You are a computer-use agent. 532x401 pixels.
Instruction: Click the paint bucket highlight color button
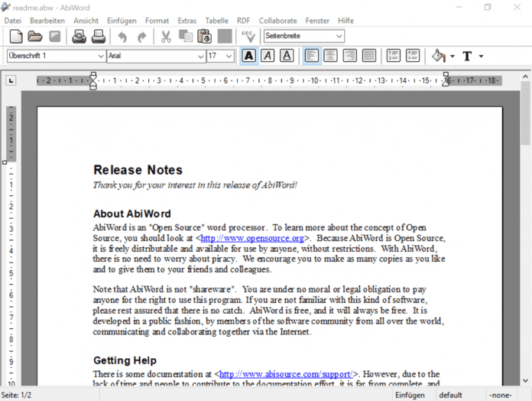[x=439, y=56]
